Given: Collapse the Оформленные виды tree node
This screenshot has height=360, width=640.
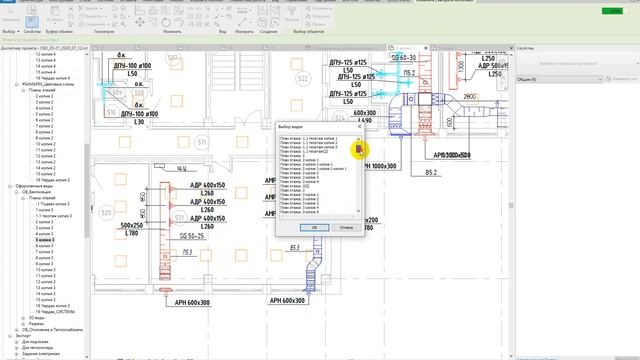Looking at the screenshot, I should pos(10,186).
